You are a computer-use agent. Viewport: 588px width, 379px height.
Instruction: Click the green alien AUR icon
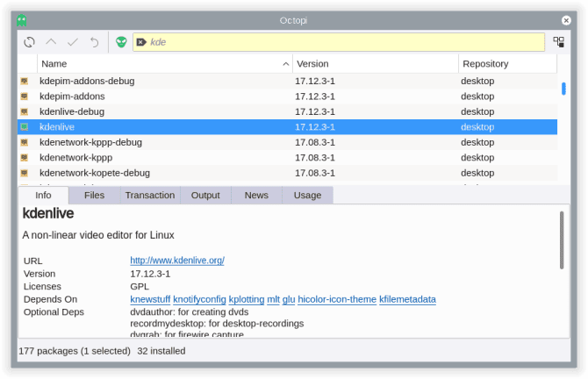tap(121, 42)
